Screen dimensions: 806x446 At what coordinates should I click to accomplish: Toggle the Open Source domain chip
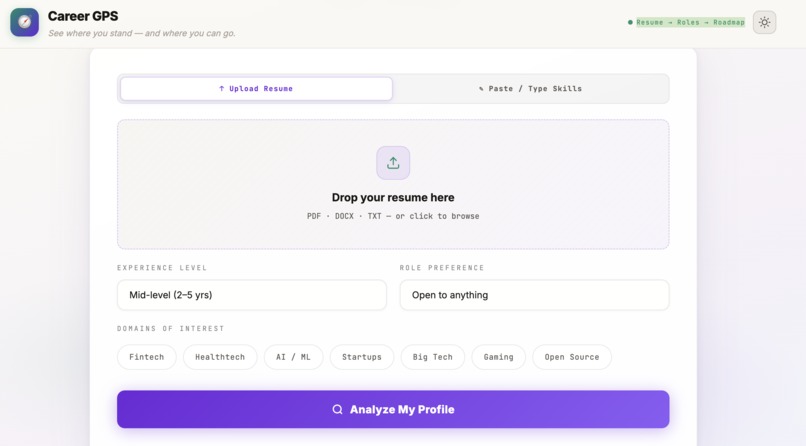point(572,357)
